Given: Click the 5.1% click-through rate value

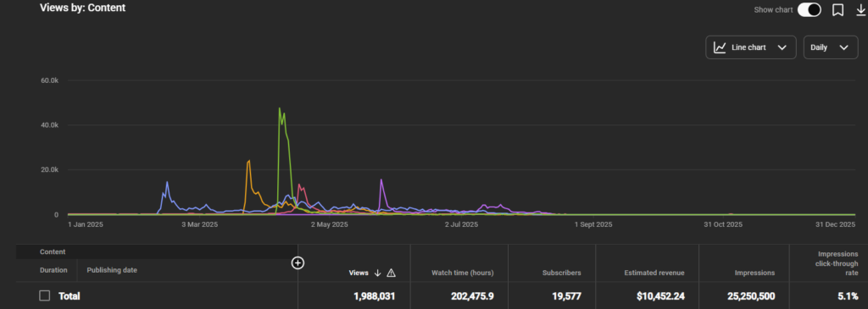Looking at the screenshot, I should [848, 296].
